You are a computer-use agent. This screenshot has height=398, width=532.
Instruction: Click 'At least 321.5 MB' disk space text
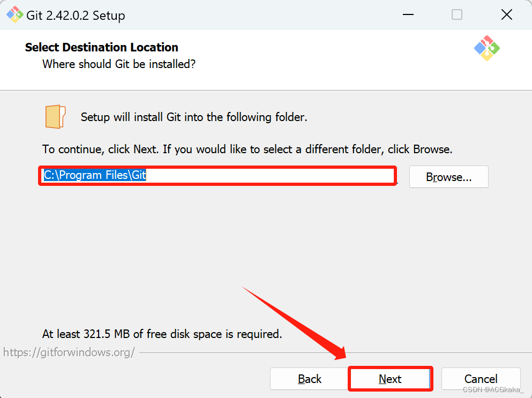(x=162, y=334)
